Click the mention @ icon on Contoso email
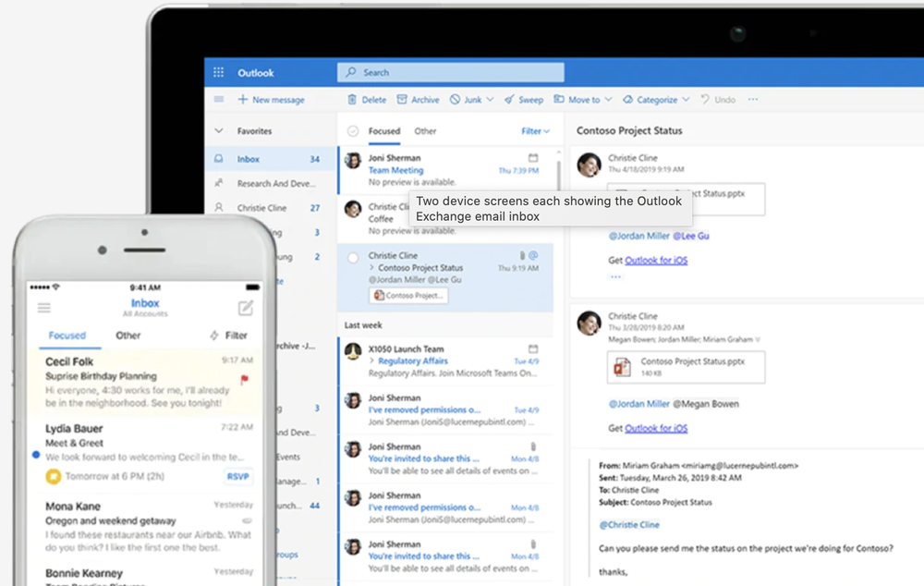 pos(533,255)
